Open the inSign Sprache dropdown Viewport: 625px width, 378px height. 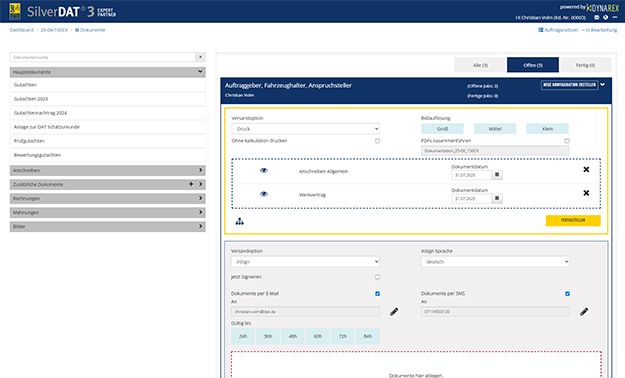pyautogui.click(x=495, y=262)
